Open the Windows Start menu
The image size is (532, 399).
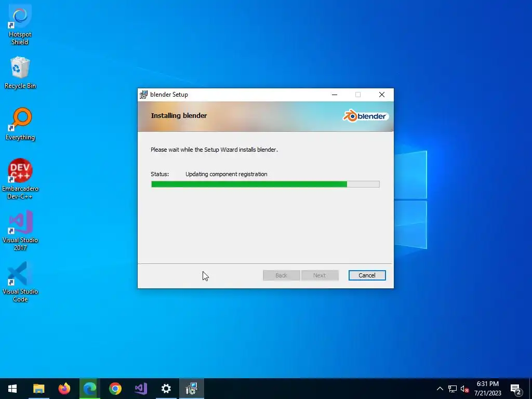click(12, 389)
